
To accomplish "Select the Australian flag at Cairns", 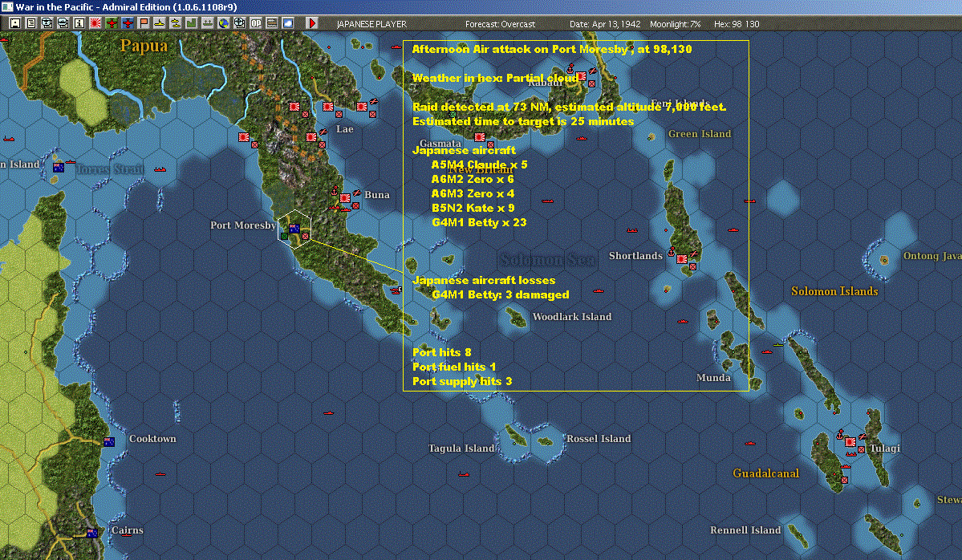I will pos(92,533).
